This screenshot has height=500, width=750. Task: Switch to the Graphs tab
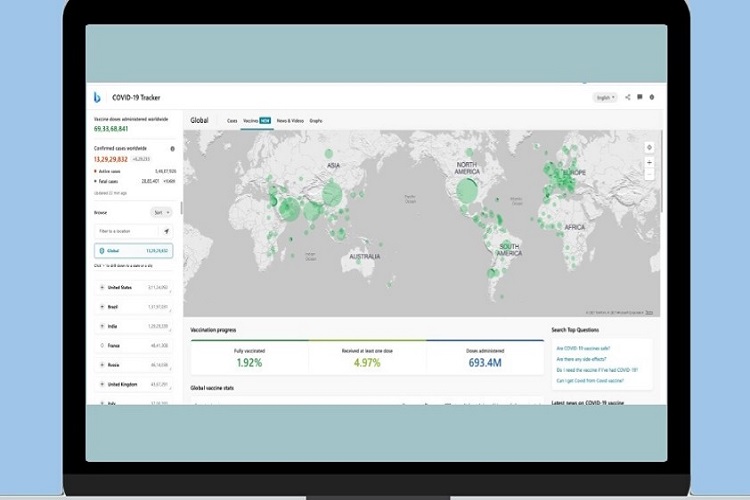pyautogui.click(x=316, y=121)
